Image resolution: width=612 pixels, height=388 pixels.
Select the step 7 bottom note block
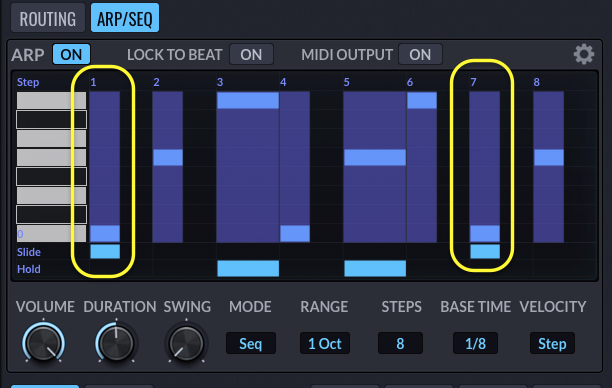click(485, 233)
